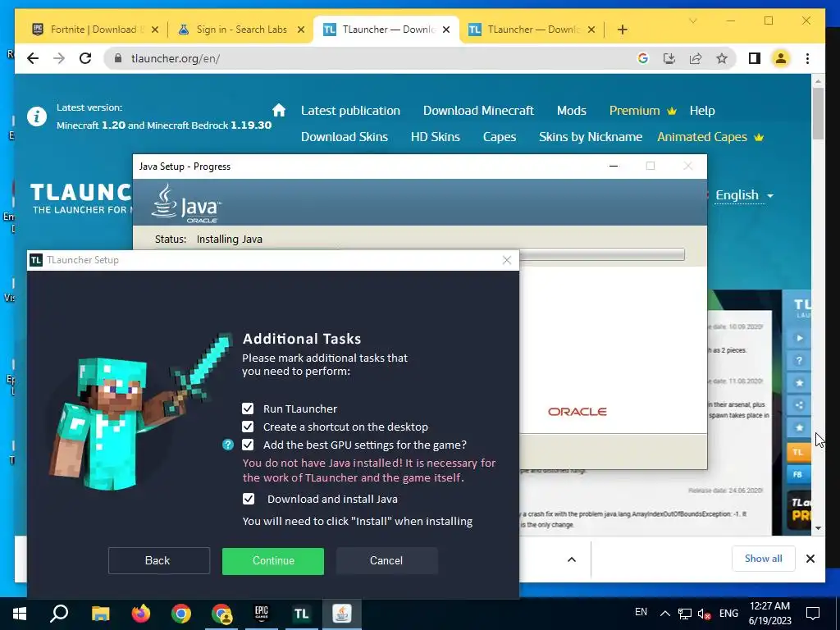This screenshot has height=630, width=840.
Task: Open Epic Games launcher from taskbar
Action: pyautogui.click(x=262, y=614)
